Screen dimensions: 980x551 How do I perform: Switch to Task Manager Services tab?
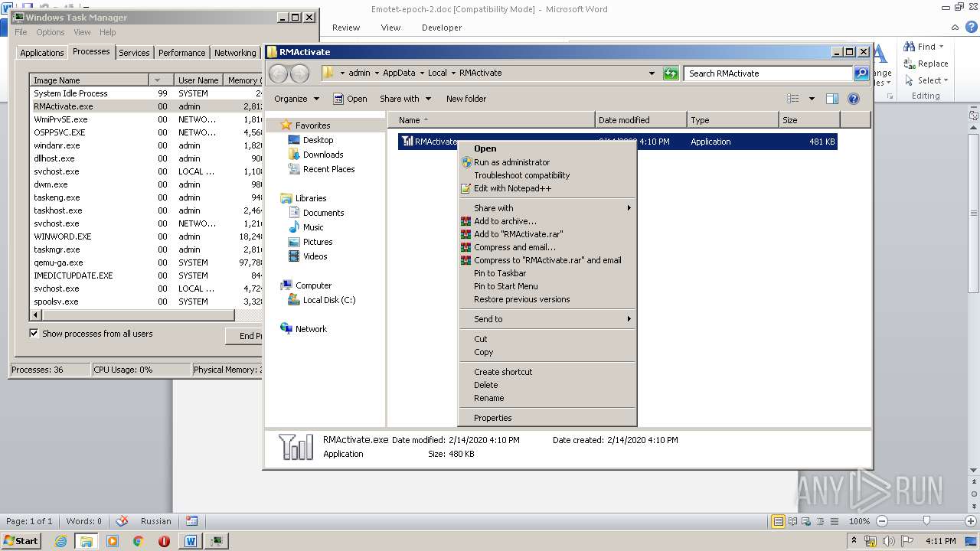tap(134, 53)
